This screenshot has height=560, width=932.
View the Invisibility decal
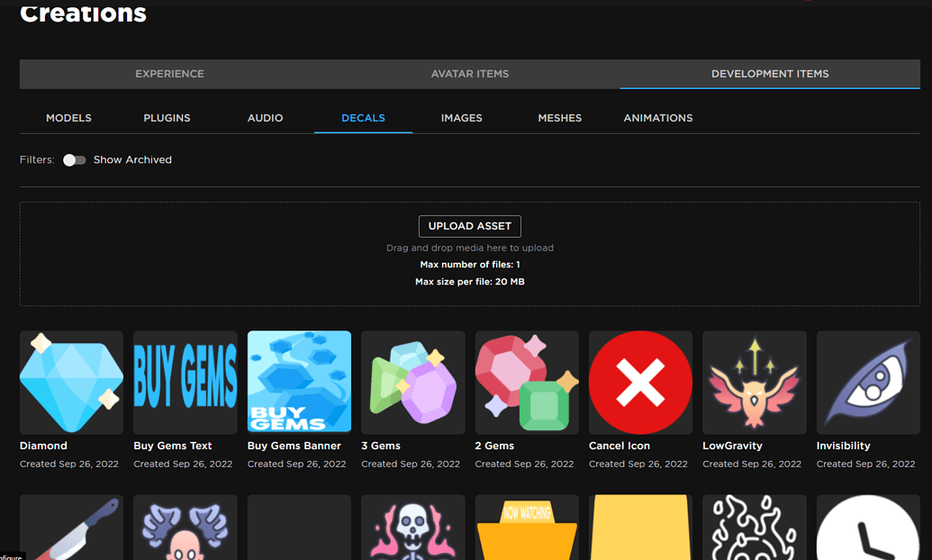[x=867, y=382]
